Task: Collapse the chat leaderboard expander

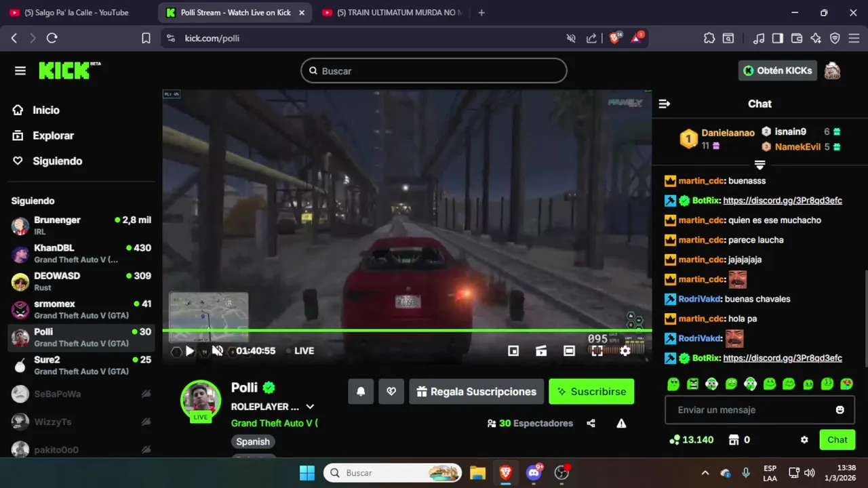Action: coord(759,165)
